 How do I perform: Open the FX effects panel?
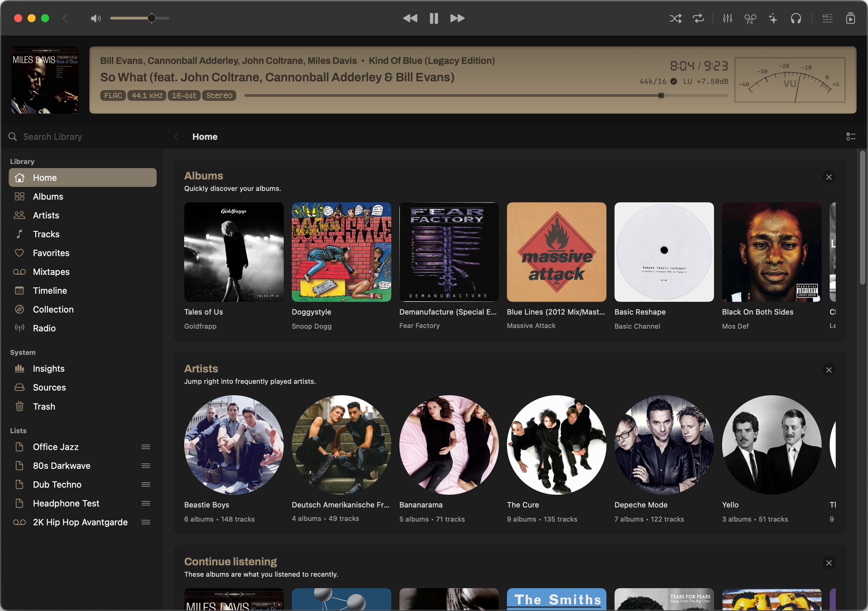(x=750, y=18)
